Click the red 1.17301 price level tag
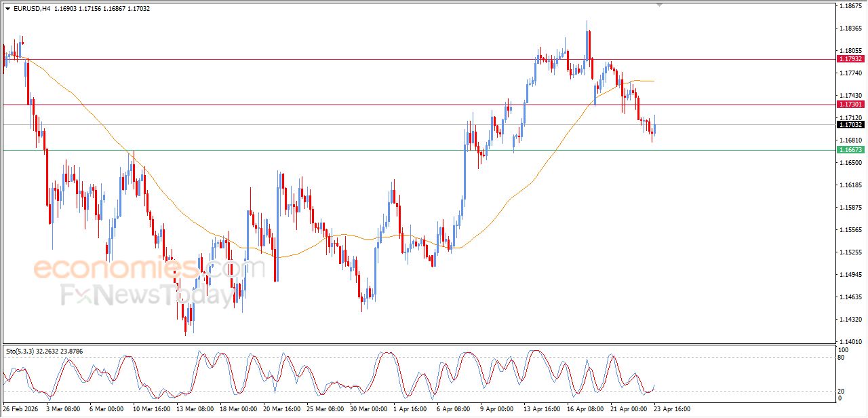 pyautogui.click(x=850, y=104)
